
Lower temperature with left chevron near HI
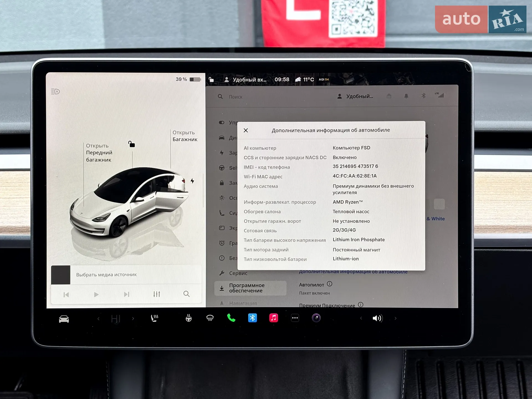[x=99, y=319]
